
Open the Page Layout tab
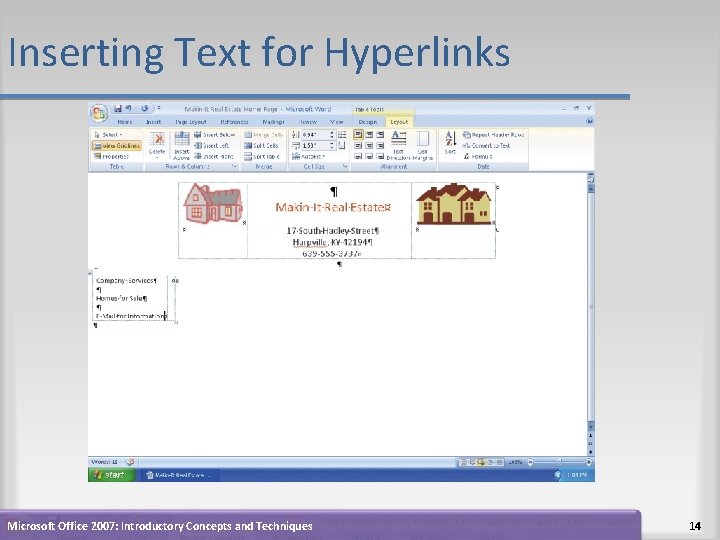tap(191, 122)
